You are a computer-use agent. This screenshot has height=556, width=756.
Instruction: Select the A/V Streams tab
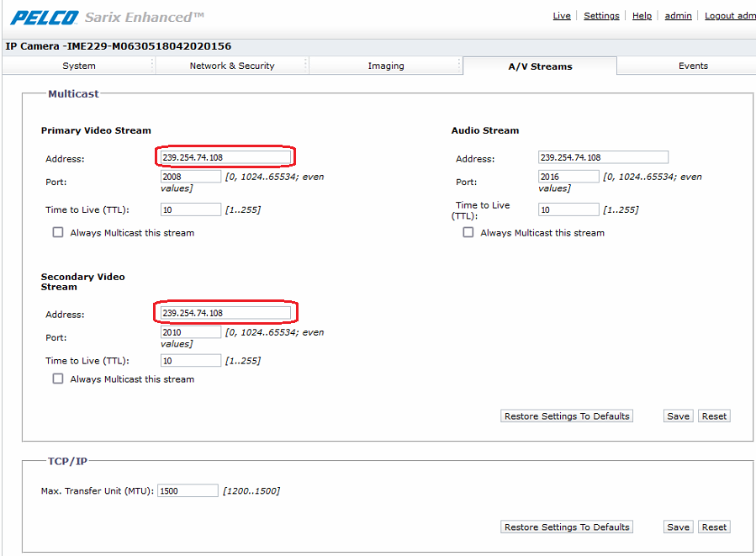click(x=540, y=66)
